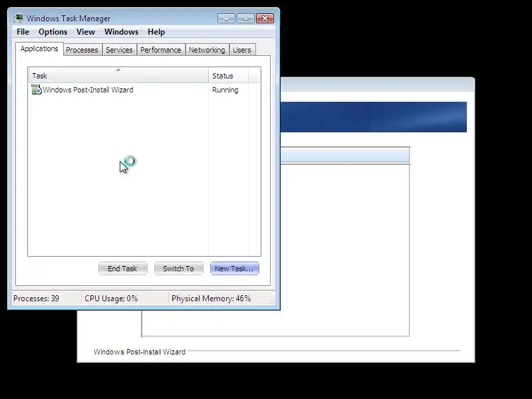Click the Windows Post-Install Wizard task icon
532x399 pixels.
[37, 90]
